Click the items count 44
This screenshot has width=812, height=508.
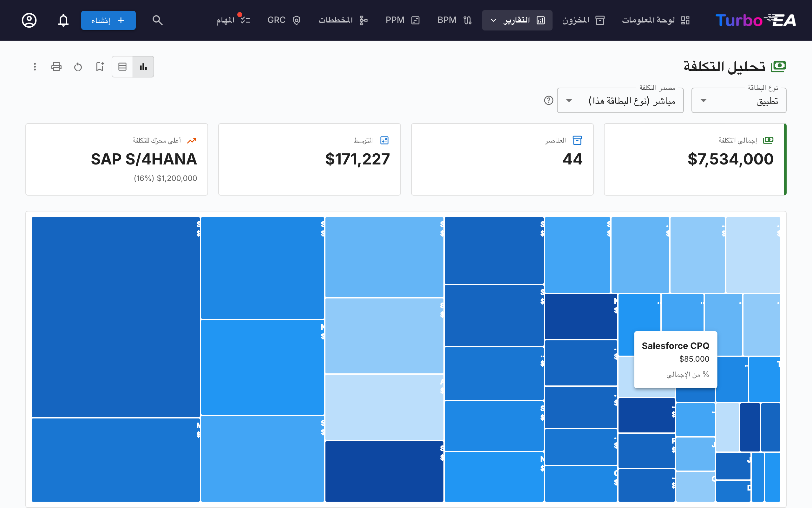coord(573,159)
